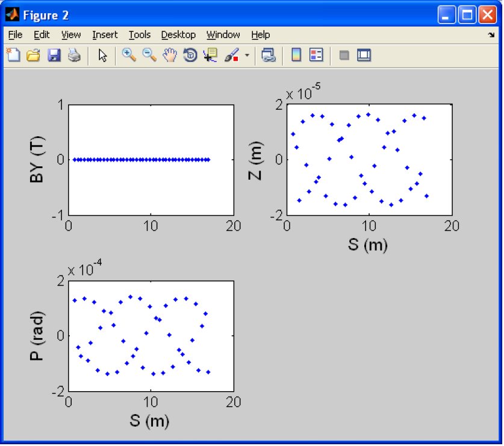
Task: Show plot tools and dock figure
Action: (364, 55)
